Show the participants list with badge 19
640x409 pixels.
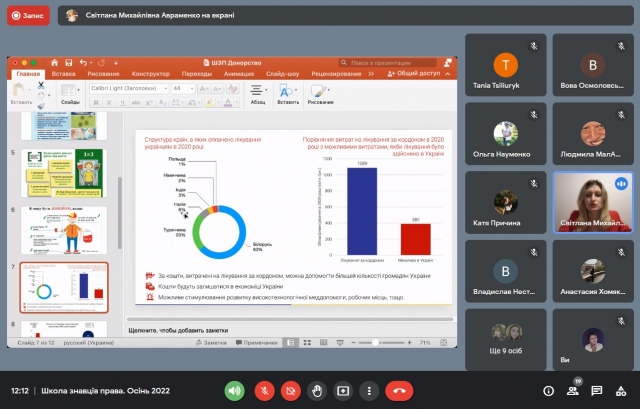(573, 391)
